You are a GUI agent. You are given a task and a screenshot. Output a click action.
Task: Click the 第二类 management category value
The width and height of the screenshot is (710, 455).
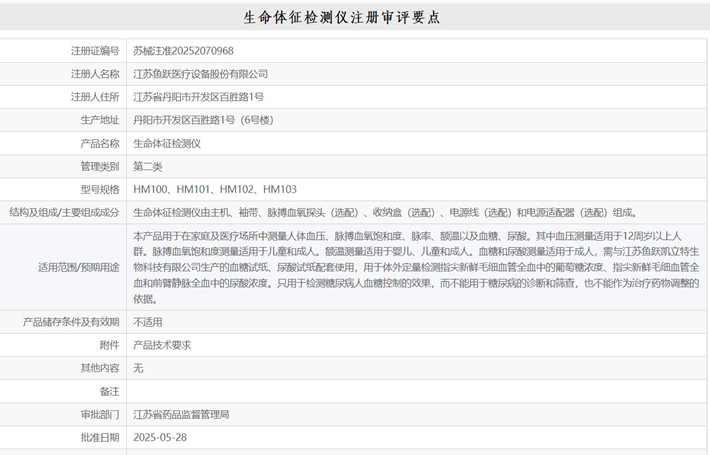tap(148, 166)
